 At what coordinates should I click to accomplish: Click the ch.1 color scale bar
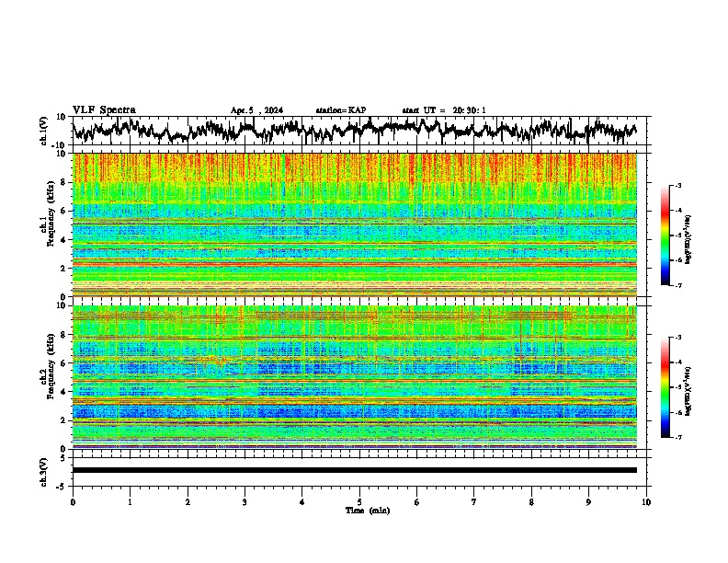tap(665, 236)
